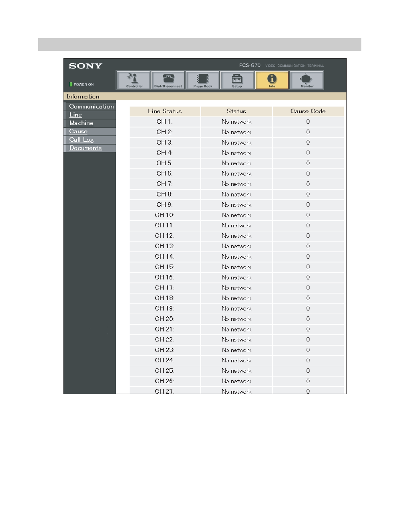Select the Setup toolbox icon
Viewport: 399px width, 532px height.
pyautogui.click(x=237, y=80)
